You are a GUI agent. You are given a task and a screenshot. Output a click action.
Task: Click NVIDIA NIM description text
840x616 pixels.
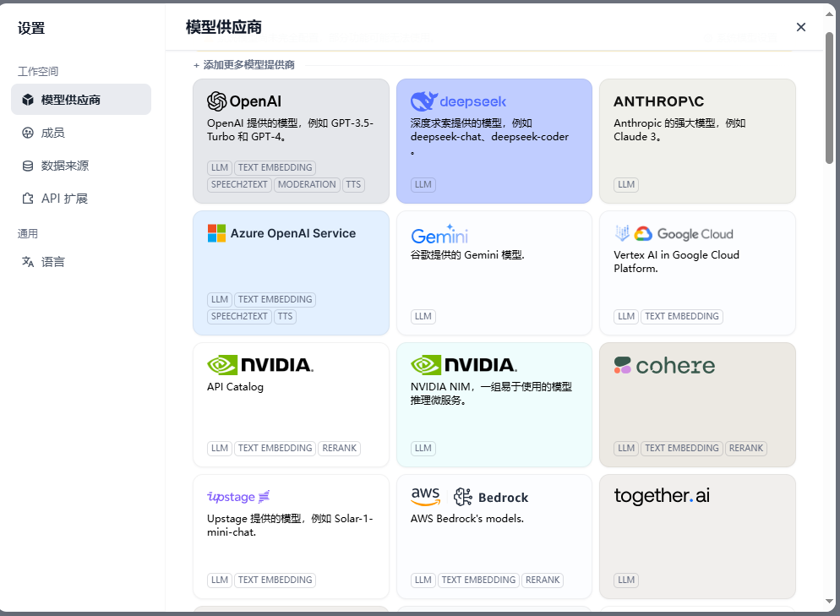(491, 394)
